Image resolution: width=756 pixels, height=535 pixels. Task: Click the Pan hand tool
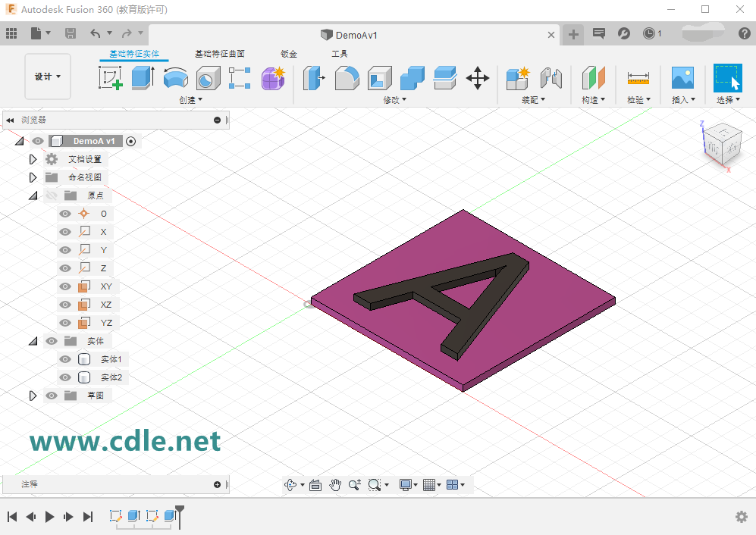pos(335,485)
